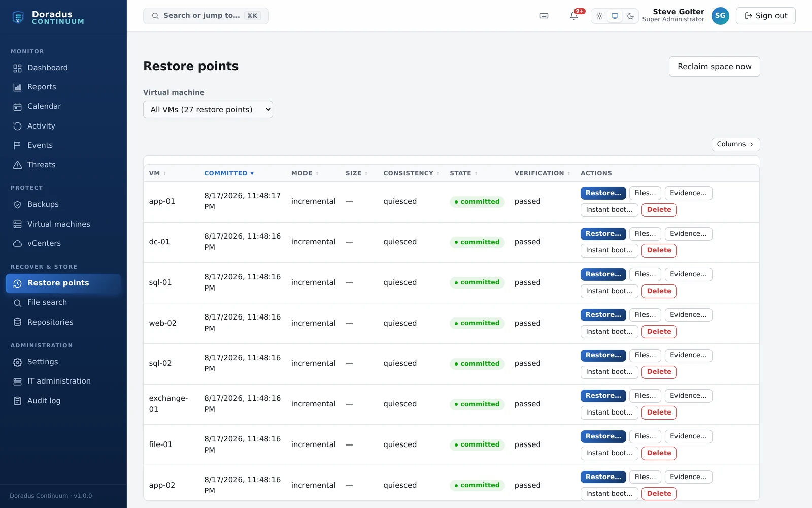The width and height of the screenshot is (812, 508).
Task: Enable dark theme with moon icon
Action: (x=630, y=16)
